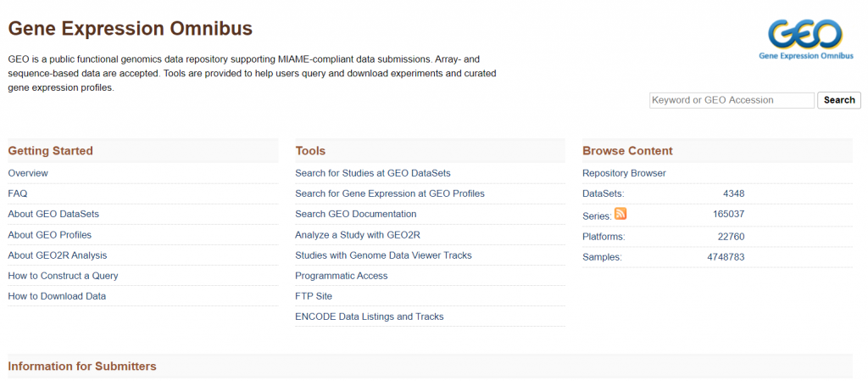The height and width of the screenshot is (381, 868).
Task: Open Studies with Genome Data Viewer Tracks
Action: [x=383, y=255]
